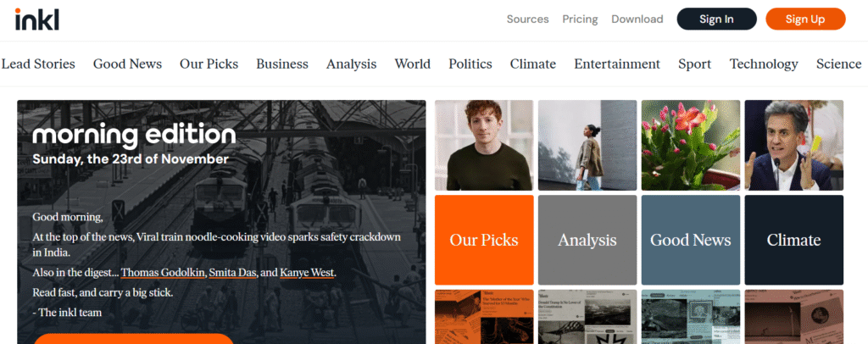Follow the Kanye West link
This screenshot has height=344, width=868.
tap(307, 273)
